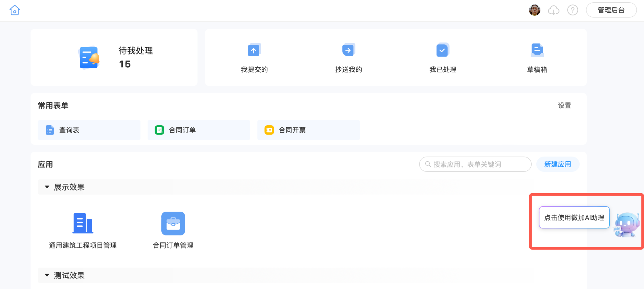Viewport: 644px width, 289px height.
Task: Open the 我提交的 submissions icon
Action: pyautogui.click(x=254, y=50)
